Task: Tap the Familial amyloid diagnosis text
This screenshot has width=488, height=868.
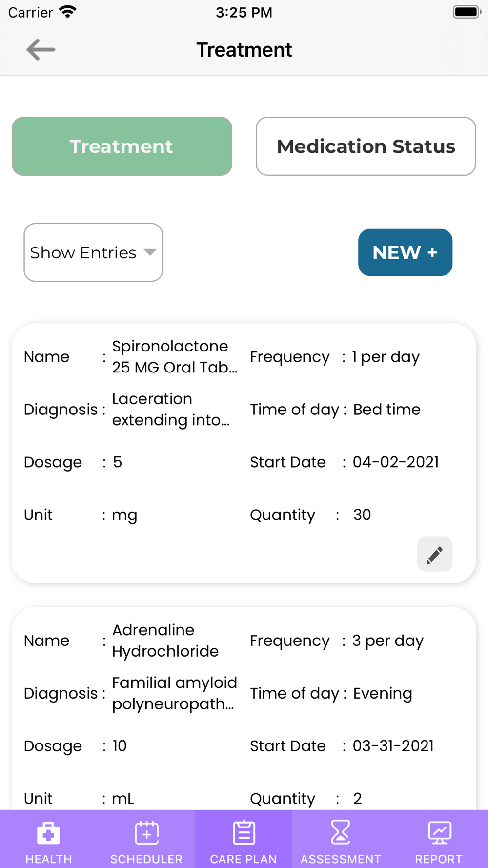Action: click(174, 693)
